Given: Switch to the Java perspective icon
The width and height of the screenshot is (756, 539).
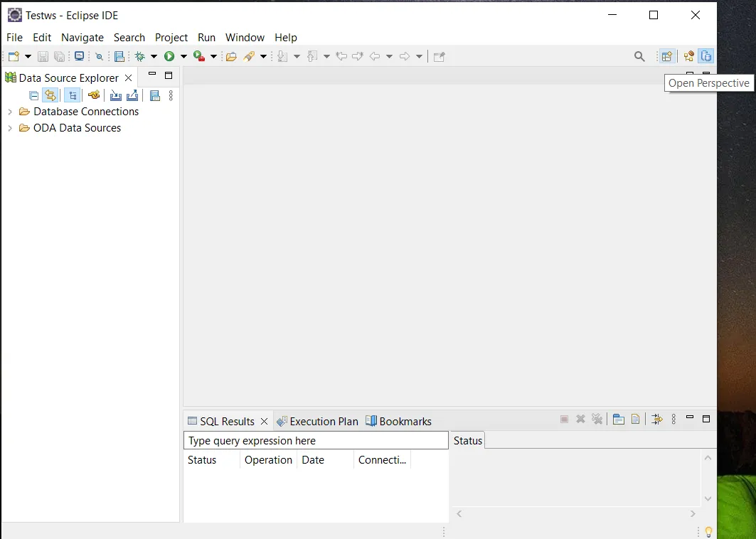Looking at the screenshot, I should [x=689, y=56].
